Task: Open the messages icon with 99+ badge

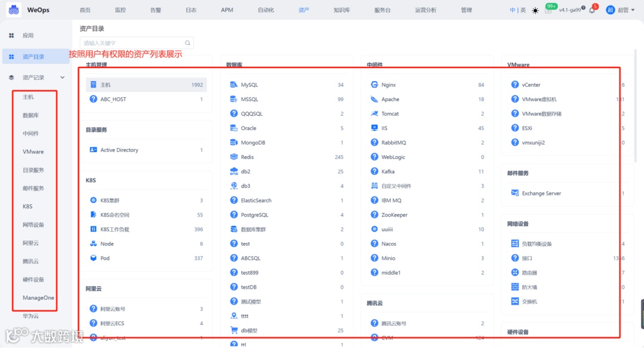Action: click(x=549, y=10)
